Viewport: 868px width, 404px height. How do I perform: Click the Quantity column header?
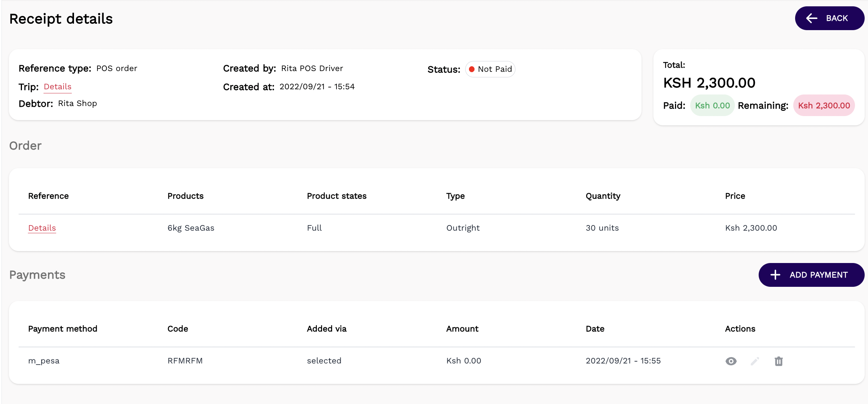coord(603,196)
